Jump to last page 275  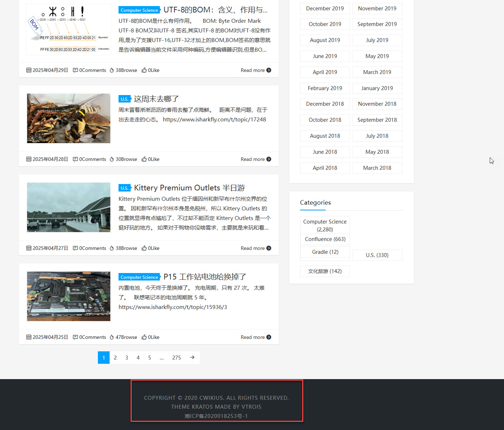pos(177,357)
